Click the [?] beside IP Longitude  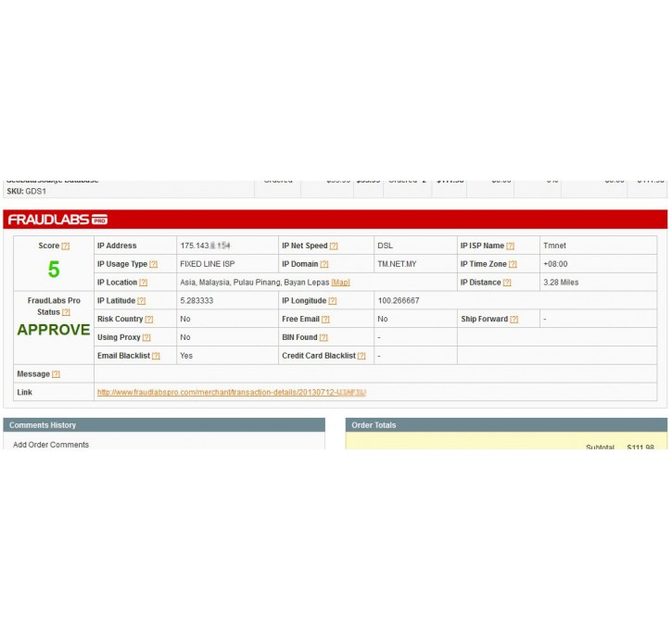[x=333, y=301]
